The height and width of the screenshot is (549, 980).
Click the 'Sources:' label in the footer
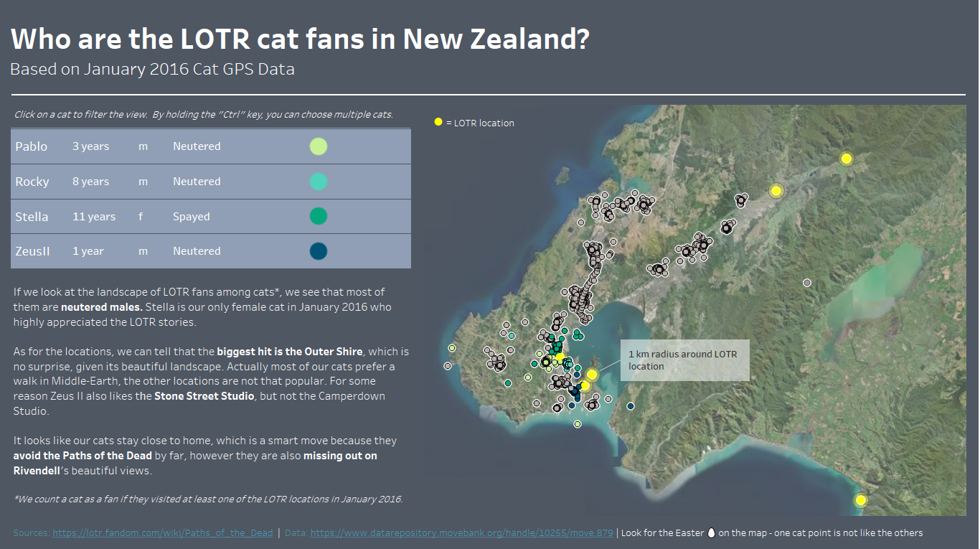point(32,533)
